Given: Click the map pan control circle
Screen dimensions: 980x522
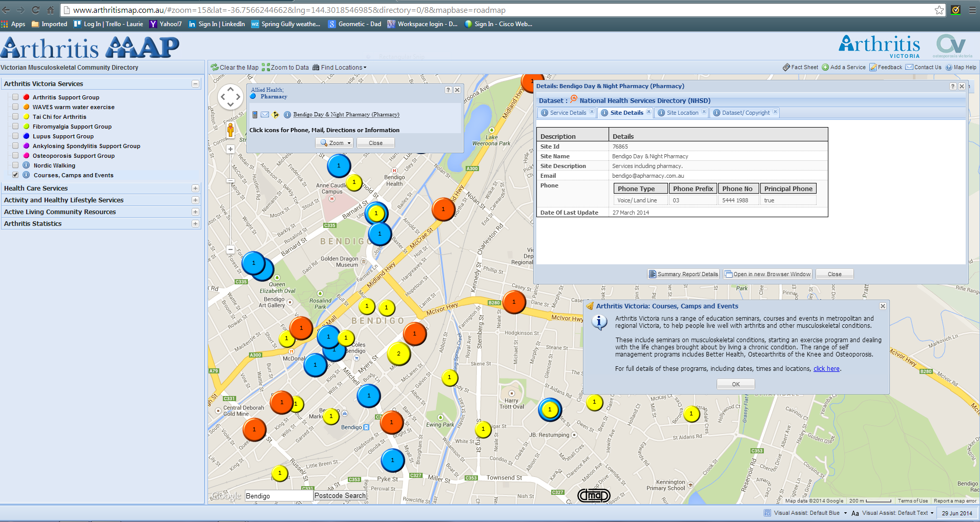Looking at the screenshot, I should tap(231, 96).
